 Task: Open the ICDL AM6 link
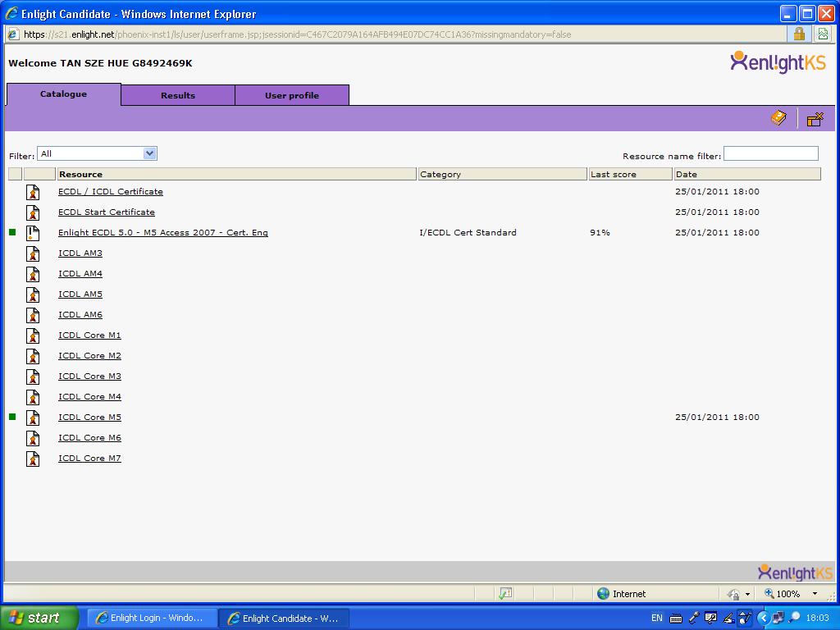[80, 314]
